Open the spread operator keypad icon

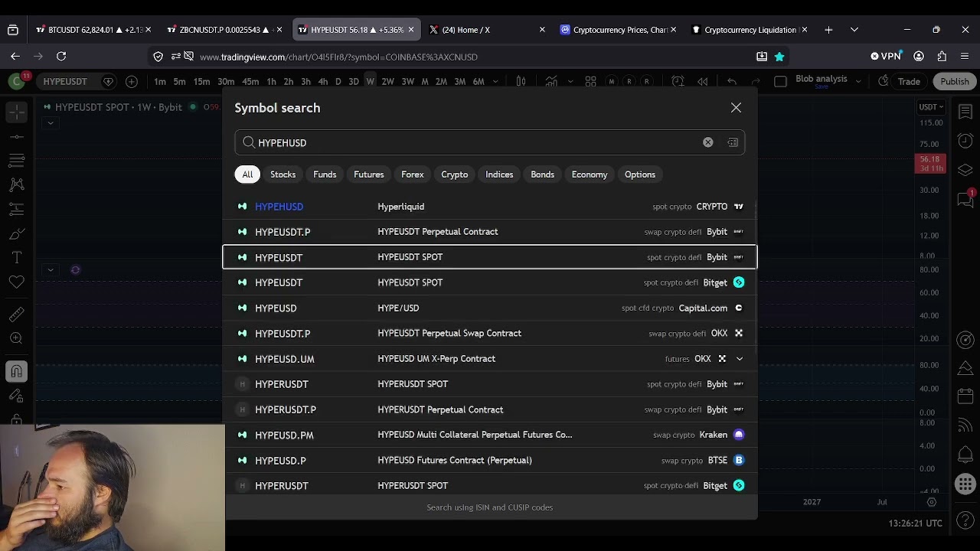click(733, 142)
